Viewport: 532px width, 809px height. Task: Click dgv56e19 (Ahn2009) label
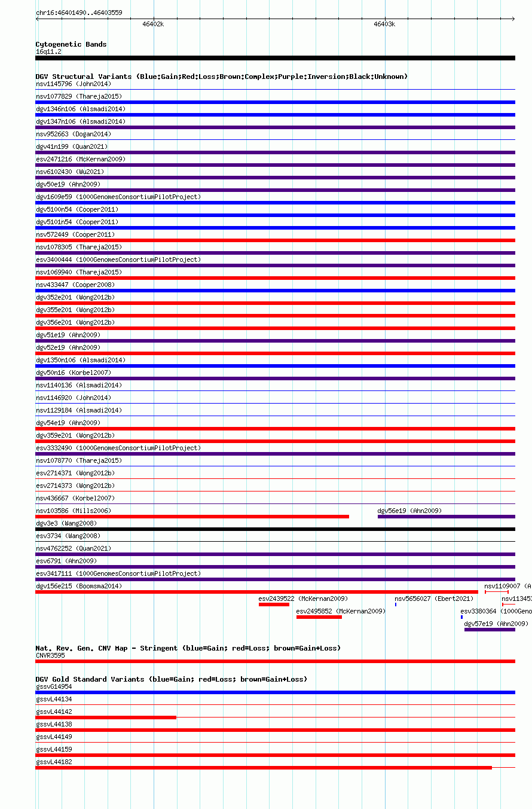point(410,511)
